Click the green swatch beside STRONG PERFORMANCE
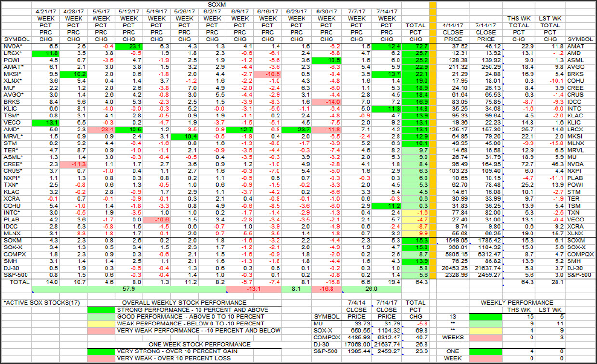Screen dimensions: 597x364 [x=101, y=310]
